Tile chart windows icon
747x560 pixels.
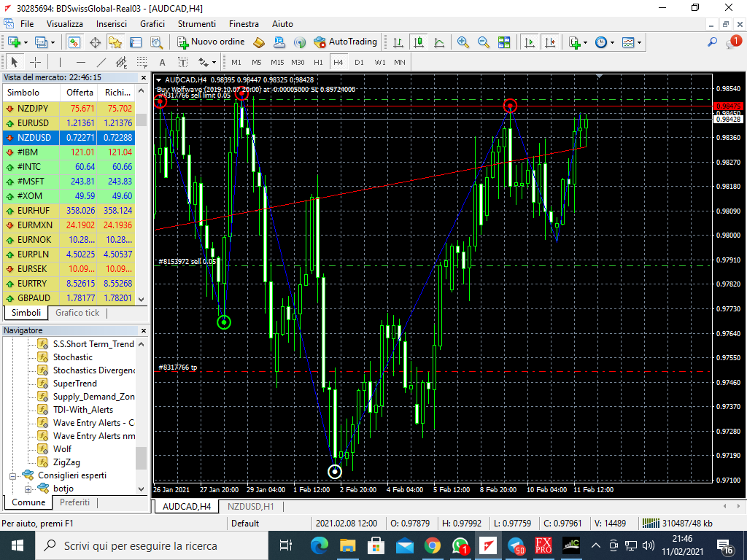pyautogui.click(x=504, y=42)
